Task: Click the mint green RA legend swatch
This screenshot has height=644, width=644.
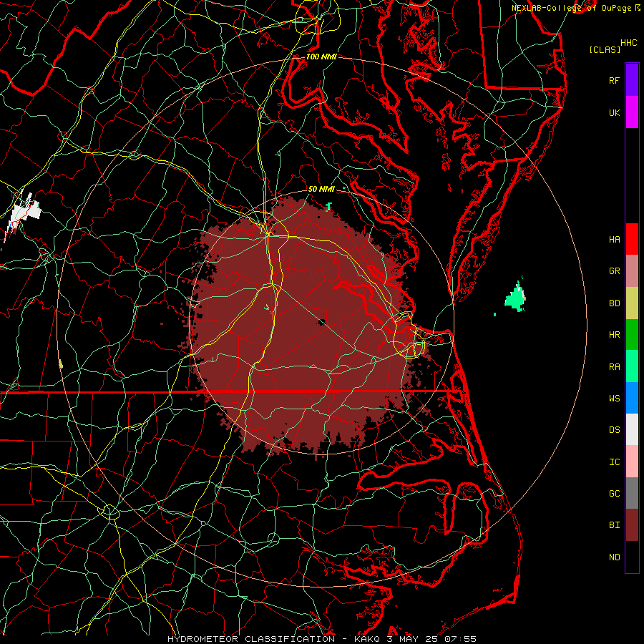Action: [x=632, y=366]
